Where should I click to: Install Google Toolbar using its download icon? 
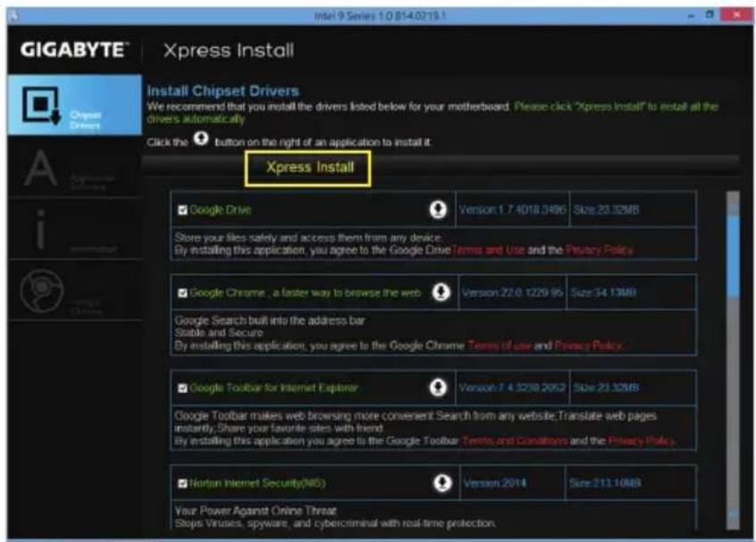(438, 388)
